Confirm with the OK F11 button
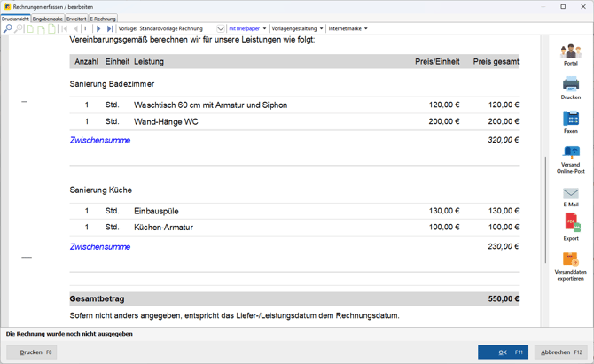 [503, 352]
